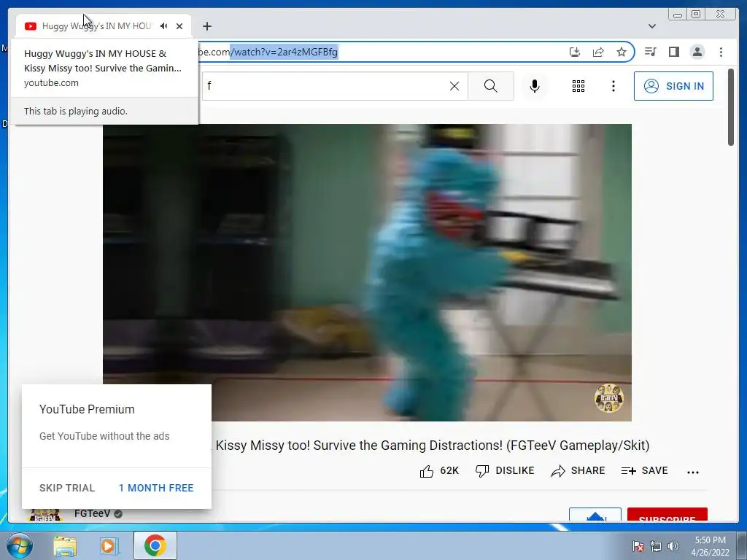Click the page vertical scrollbar
The height and width of the screenshot is (560, 747).
[x=731, y=107]
